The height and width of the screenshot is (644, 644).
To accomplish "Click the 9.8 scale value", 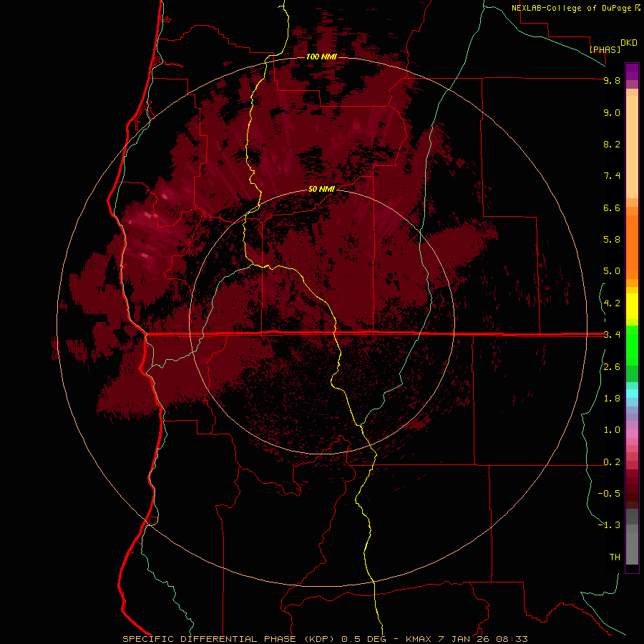I will [x=612, y=80].
